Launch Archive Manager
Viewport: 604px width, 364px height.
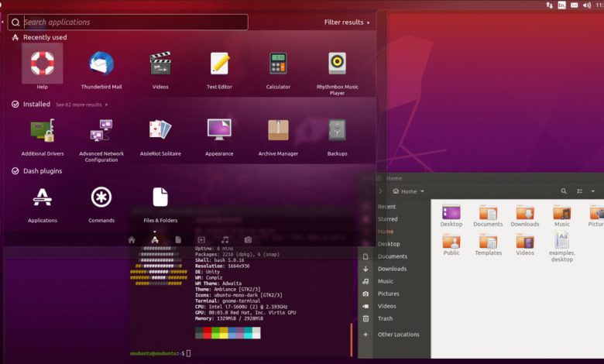pyautogui.click(x=278, y=130)
